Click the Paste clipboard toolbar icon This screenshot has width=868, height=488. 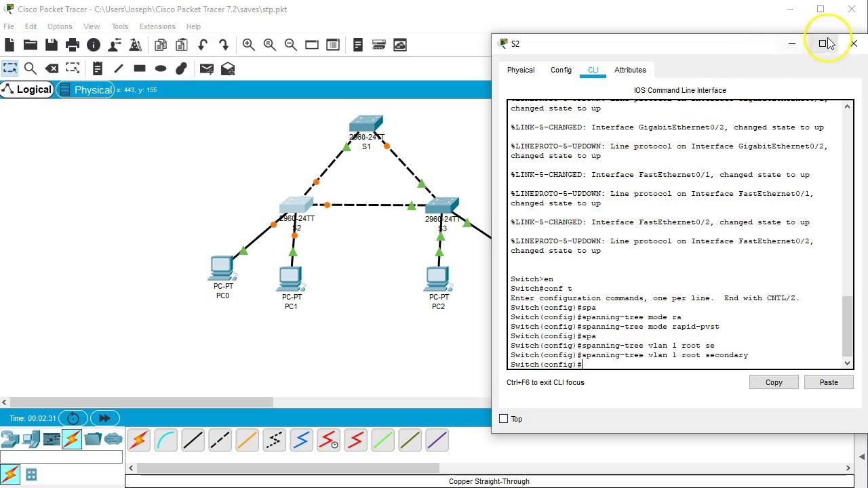tap(182, 45)
